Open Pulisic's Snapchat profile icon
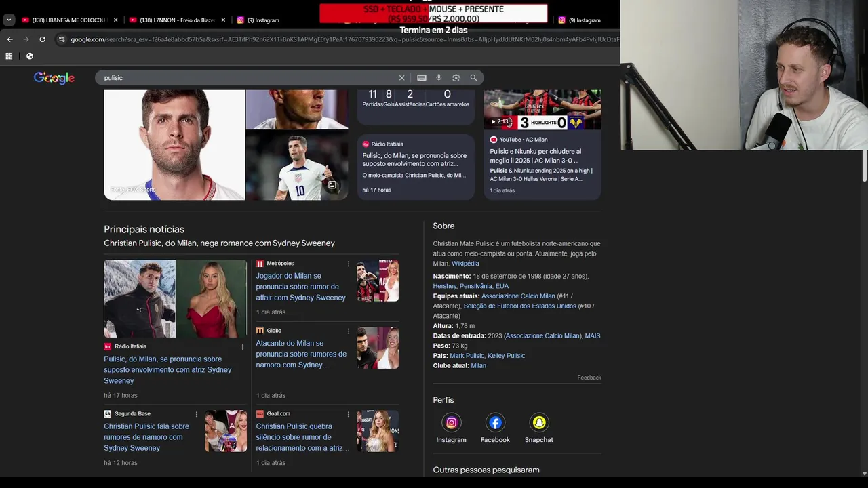 click(539, 423)
